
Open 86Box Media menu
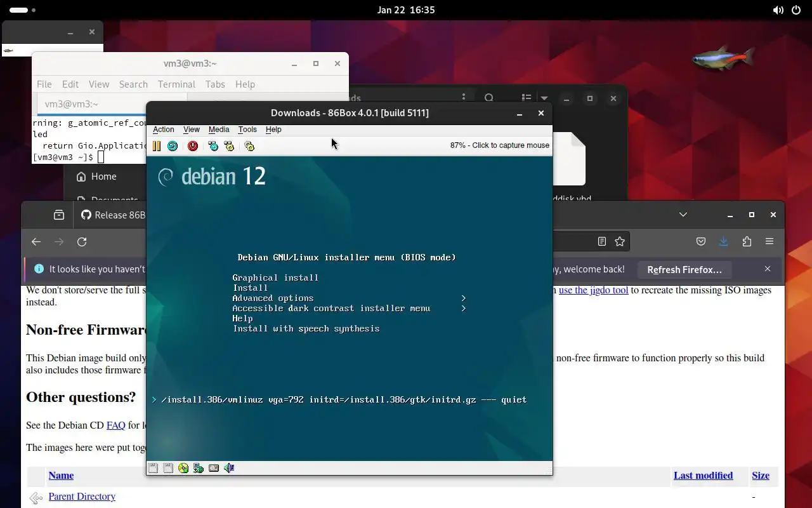219,130
